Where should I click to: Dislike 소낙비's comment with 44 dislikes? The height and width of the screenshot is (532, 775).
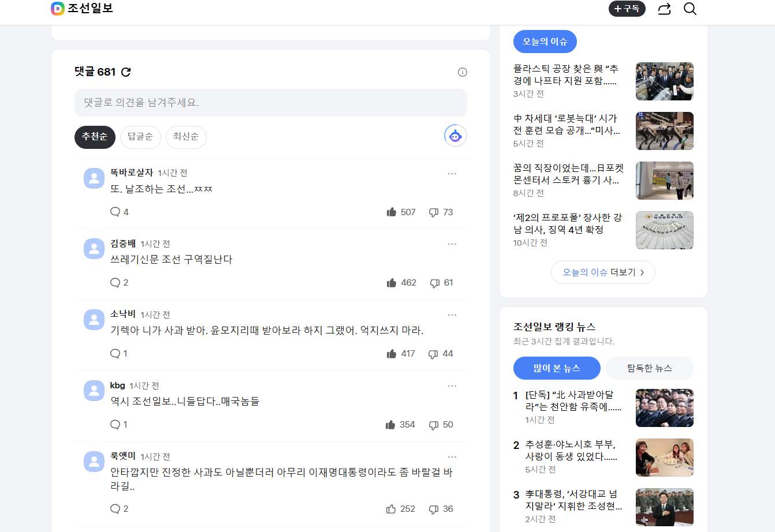point(441,354)
